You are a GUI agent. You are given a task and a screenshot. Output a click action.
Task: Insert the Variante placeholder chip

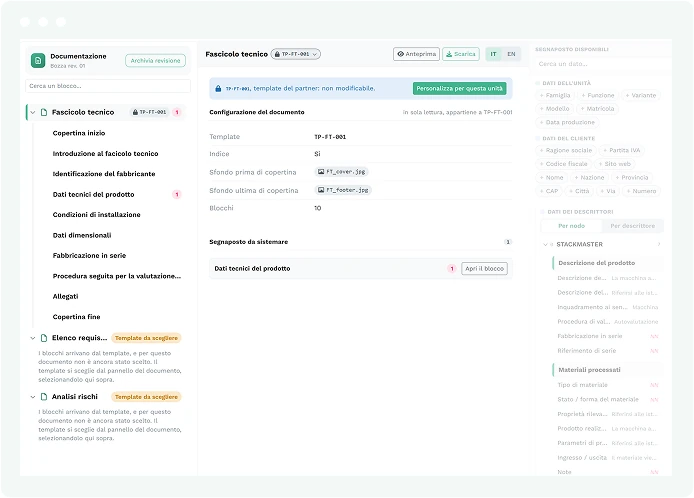[640, 95]
